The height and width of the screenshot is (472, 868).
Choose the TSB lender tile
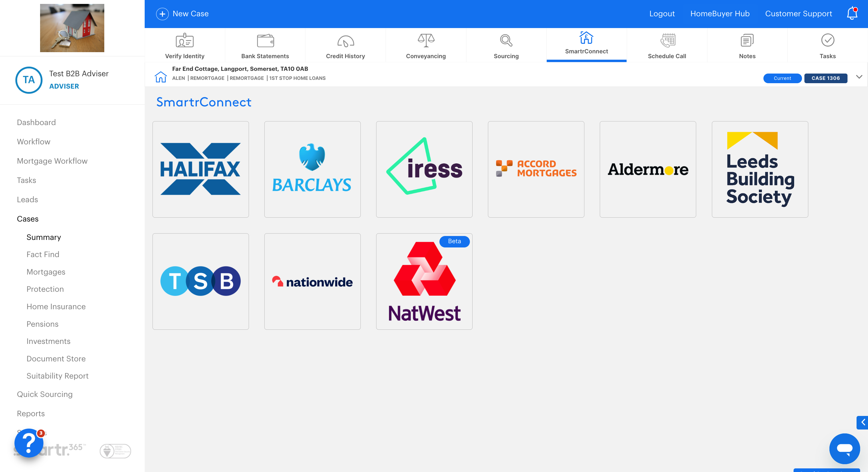point(200,281)
